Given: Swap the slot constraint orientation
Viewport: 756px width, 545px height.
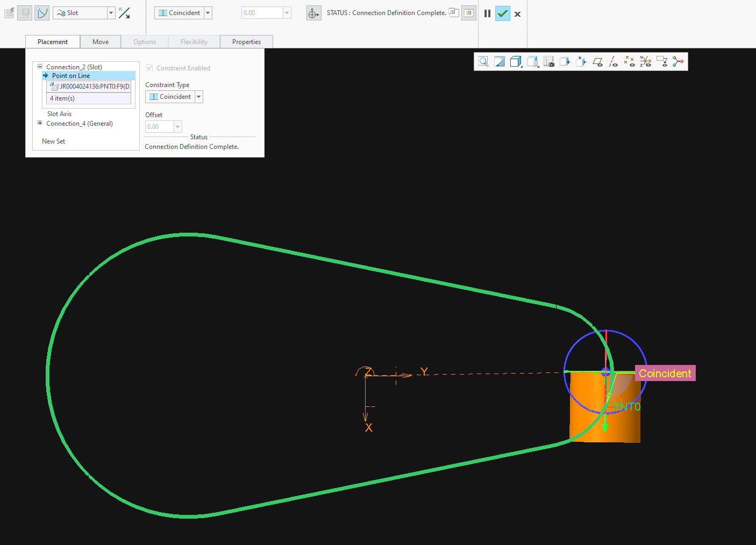Looking at the screenshot, I should coord(124,12).
